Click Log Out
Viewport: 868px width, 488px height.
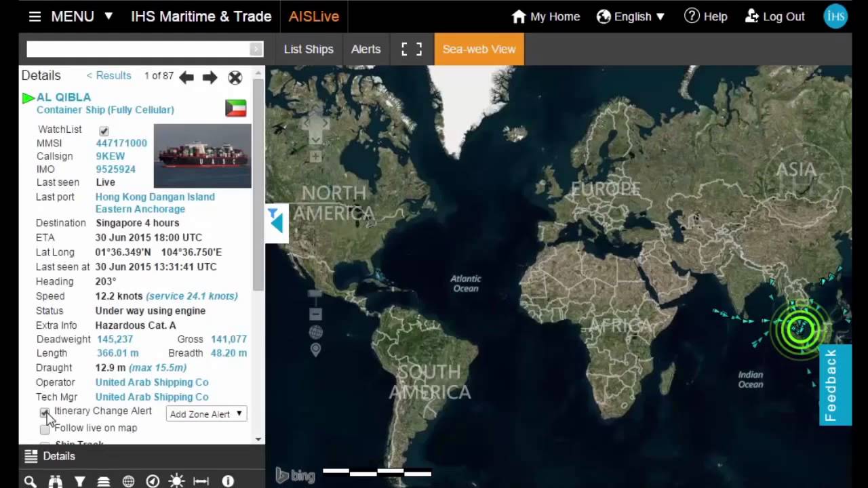click(x=774, y=16)
